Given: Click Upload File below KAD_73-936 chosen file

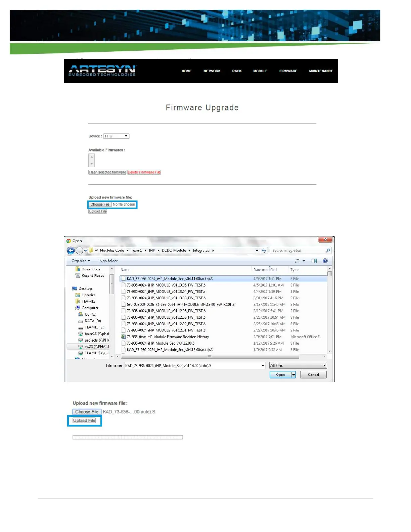Looking at the screenshot, I should pyautogui.click(x=84, y=420).
